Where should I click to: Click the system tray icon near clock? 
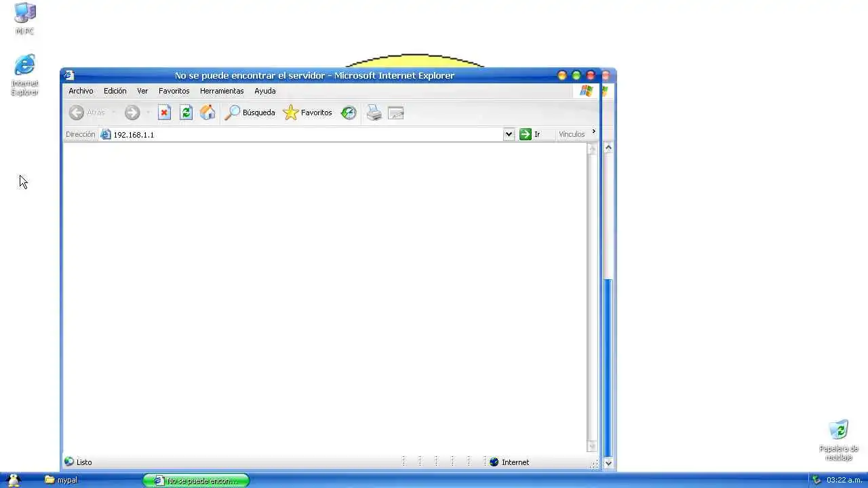pyautogui.click(x=816, y=480)
